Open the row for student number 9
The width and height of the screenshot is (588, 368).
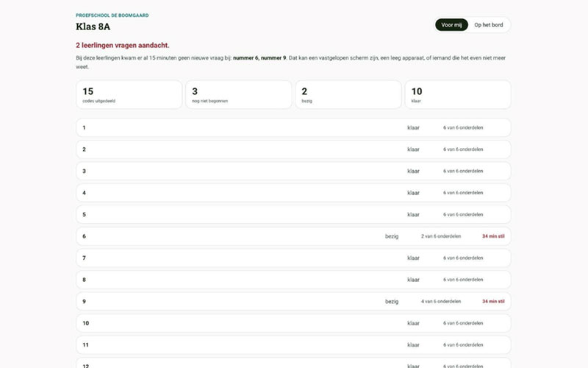(x=293, y=302)
